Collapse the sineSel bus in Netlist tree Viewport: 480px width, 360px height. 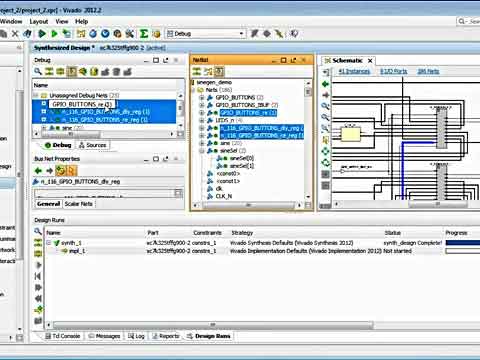click(x=202, y=151)
